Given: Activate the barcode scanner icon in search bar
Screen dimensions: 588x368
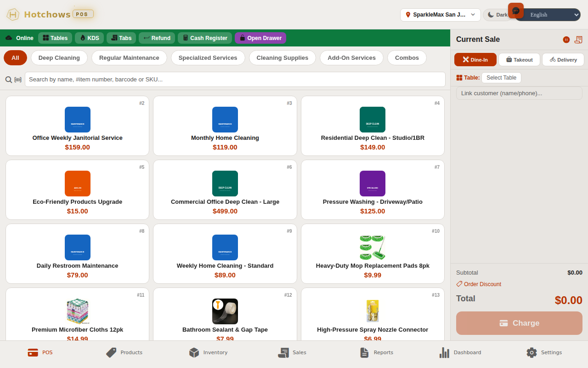Looking at the screenshot, I should coord(17,79).
